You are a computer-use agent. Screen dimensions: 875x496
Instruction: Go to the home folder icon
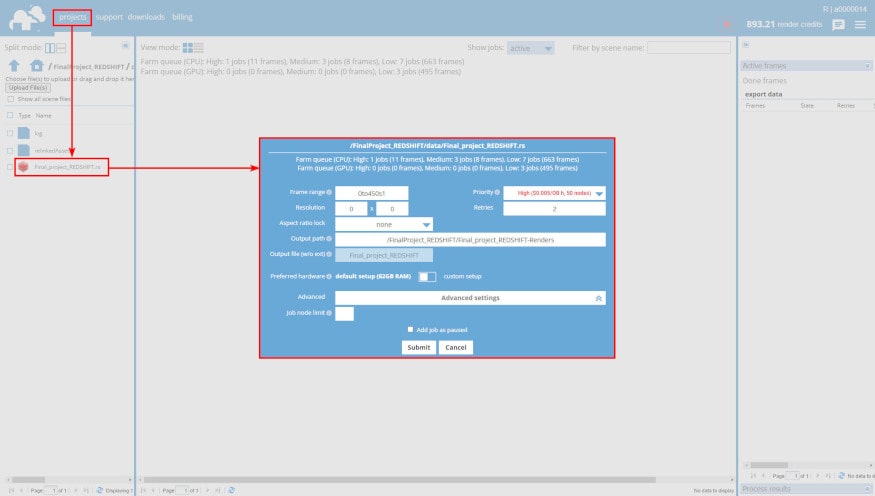[37, 66]
